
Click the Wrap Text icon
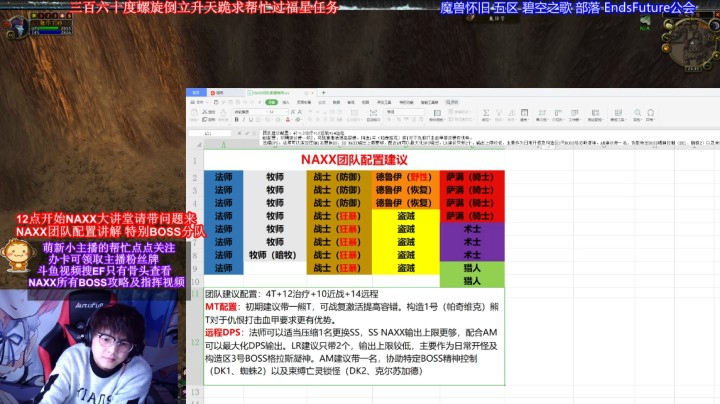pos(373,112)
